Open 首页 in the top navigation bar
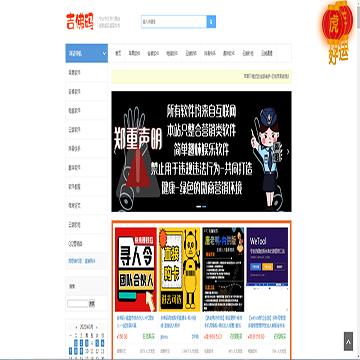Viewport: 360px width, 360px height. coord(118,53)
